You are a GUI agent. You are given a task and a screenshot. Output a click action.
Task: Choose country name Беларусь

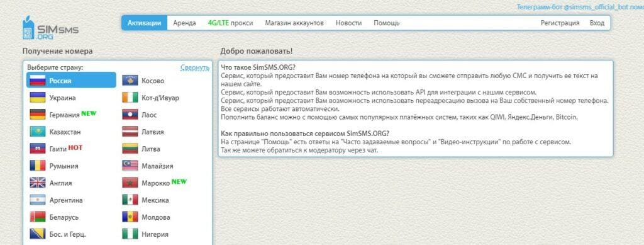[64, 217]
